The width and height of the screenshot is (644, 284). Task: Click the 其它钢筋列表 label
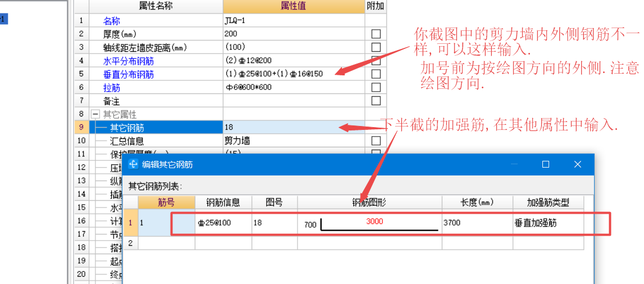[x=155, y=186]
